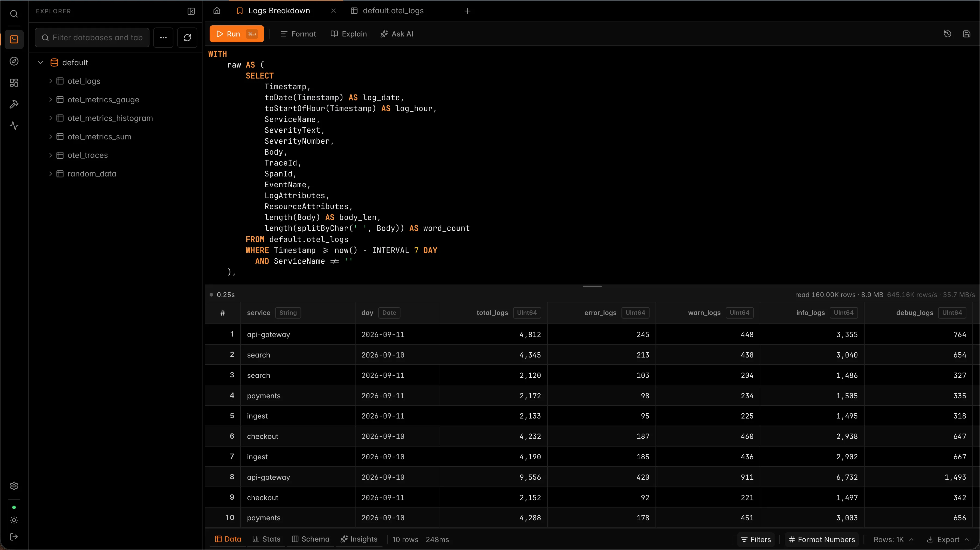Collapse the default database node
Screen dimensions: 980x550
(x=41, y=62)
